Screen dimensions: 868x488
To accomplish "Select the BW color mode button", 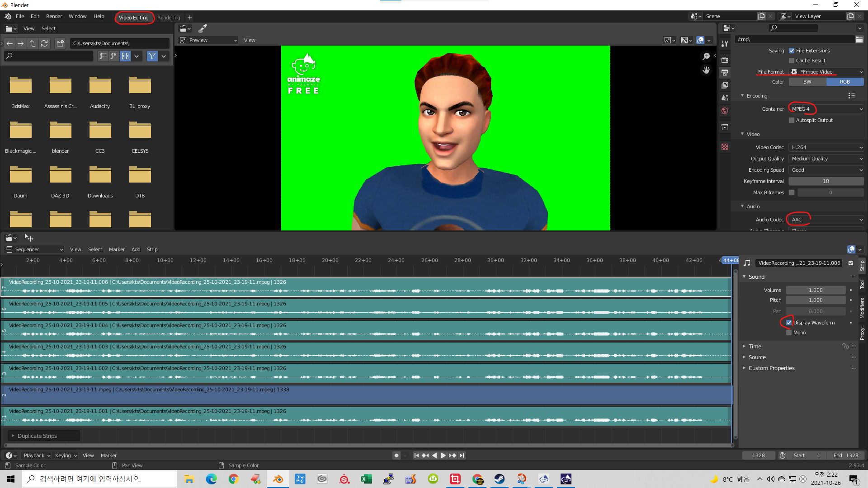I will pos(807,82).
